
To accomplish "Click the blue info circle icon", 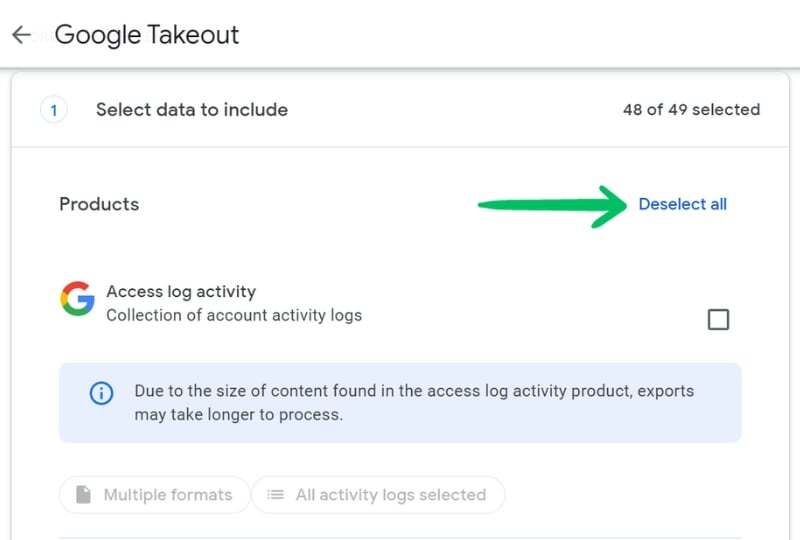I will click(101, 393).
